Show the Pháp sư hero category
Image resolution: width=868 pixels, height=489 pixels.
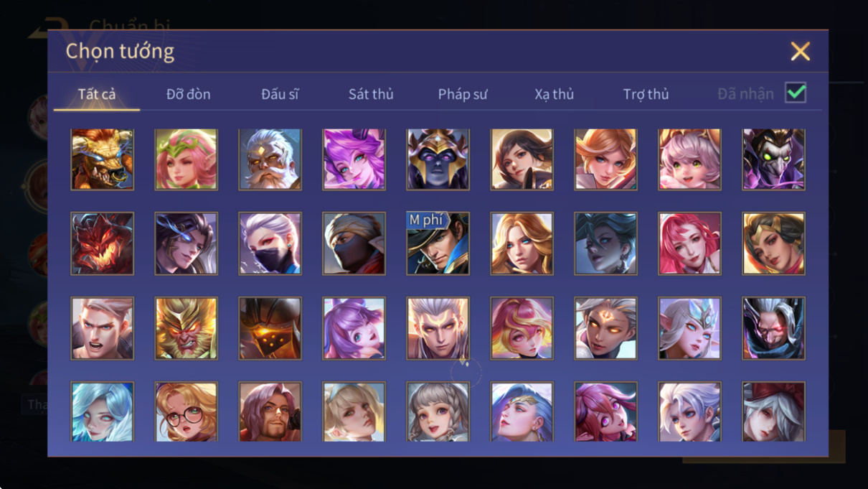point(463,94)
